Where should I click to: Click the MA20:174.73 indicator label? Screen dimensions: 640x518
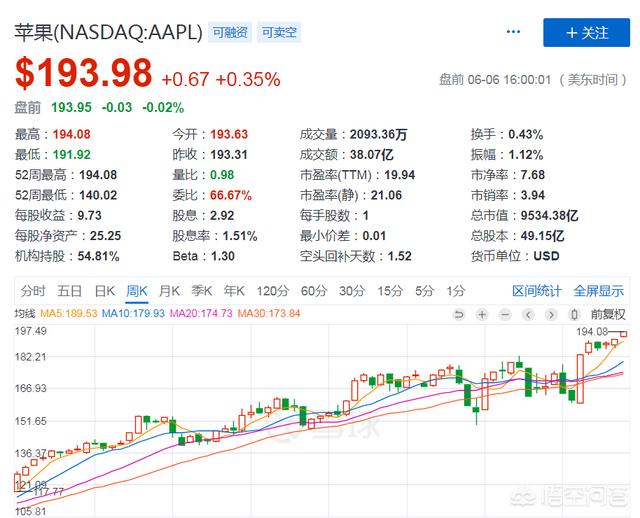[x=201, y=313]
